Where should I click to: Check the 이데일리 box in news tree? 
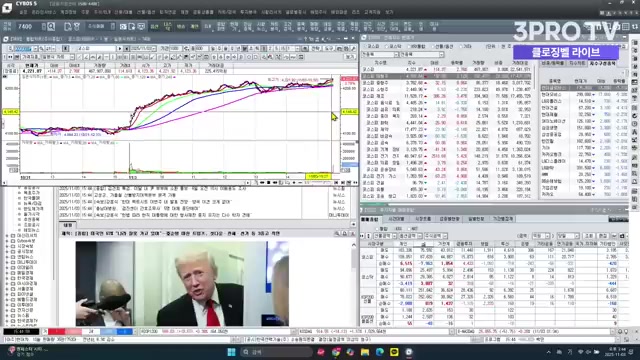click(13, 267)
